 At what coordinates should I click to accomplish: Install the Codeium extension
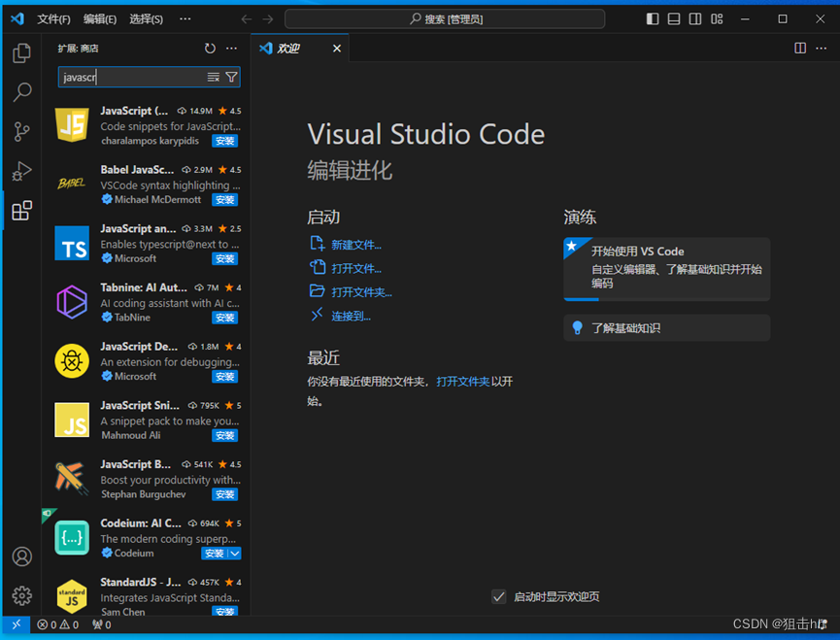(x=215, y=554)
